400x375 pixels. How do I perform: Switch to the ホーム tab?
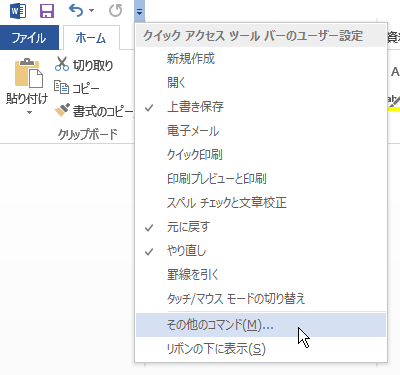coord(91,38)
